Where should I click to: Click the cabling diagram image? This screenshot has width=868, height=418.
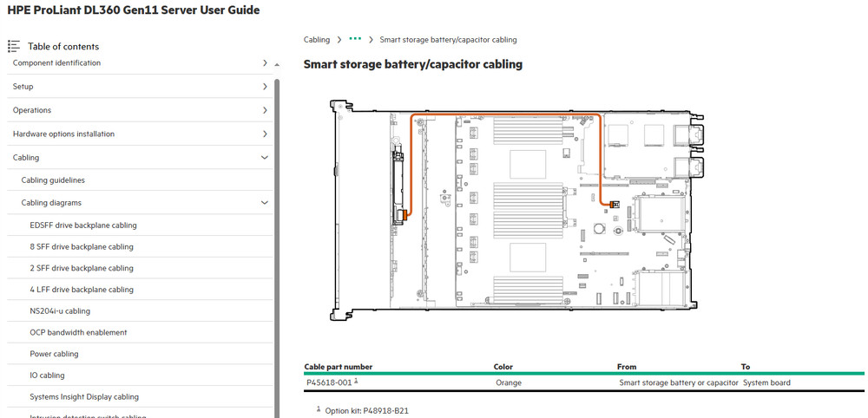point(517,210)
